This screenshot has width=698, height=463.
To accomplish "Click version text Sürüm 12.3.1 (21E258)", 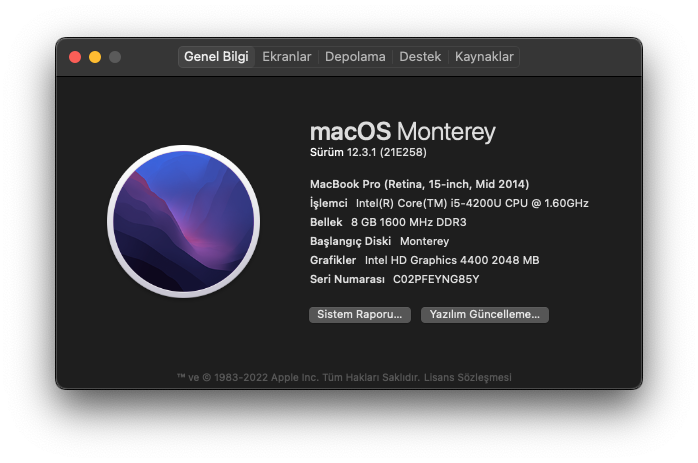I will tap(368, 152).
